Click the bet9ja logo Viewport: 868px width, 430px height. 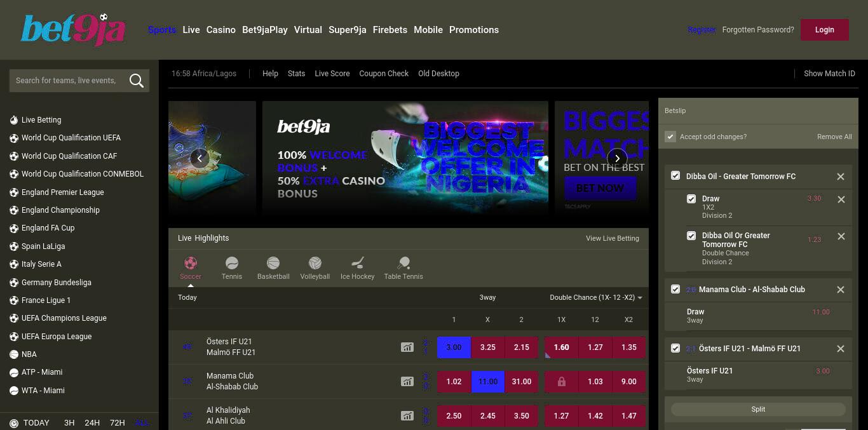73,30
